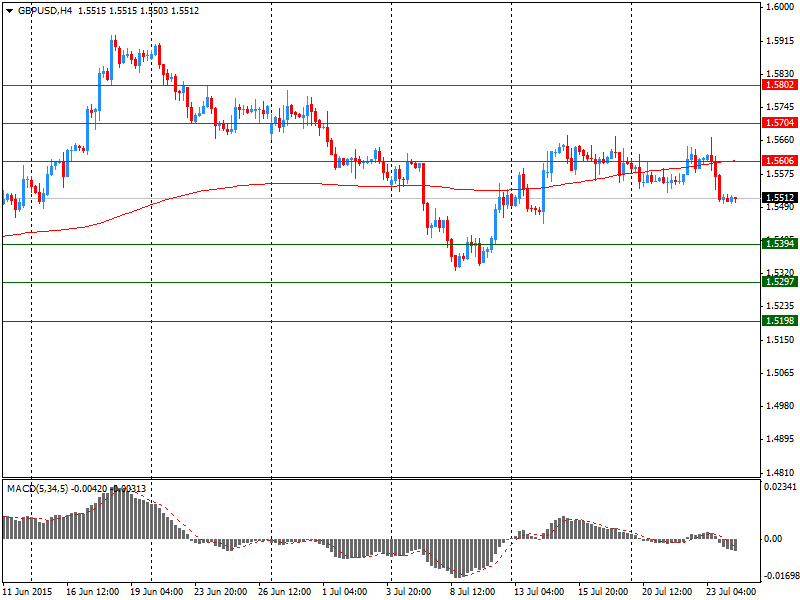This screenshot has width=800, height=600.
Task: Click the 1.6000 value on price axis
Action: 780,7
